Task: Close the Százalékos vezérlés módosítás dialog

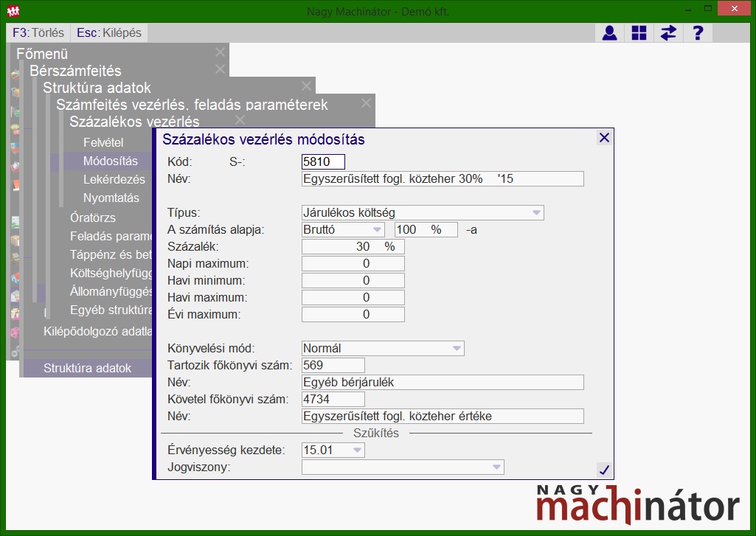Action: (x=604, y=138)
